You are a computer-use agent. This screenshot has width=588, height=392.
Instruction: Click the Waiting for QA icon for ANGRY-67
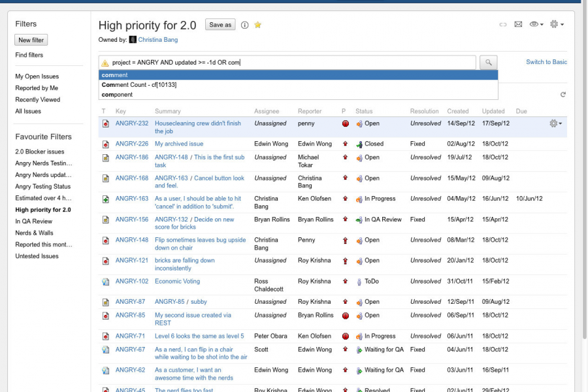point(359,350)
